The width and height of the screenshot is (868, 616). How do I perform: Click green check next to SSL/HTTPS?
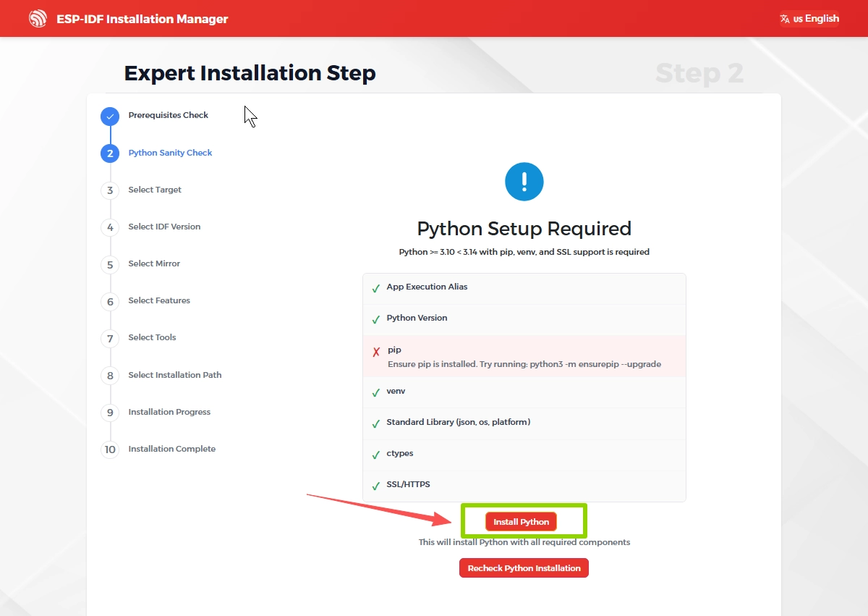pos(376,486)
